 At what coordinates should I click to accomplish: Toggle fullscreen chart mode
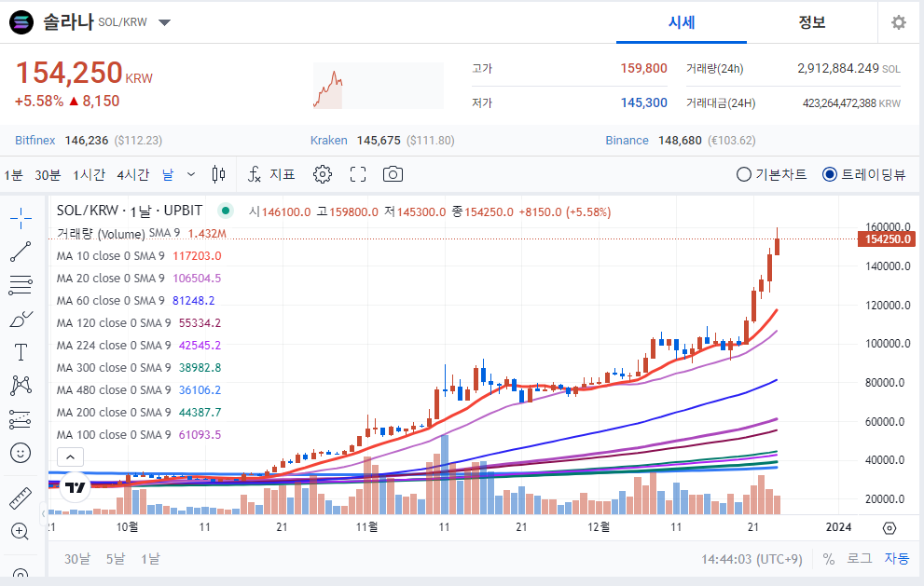click(x=358, y=174)
